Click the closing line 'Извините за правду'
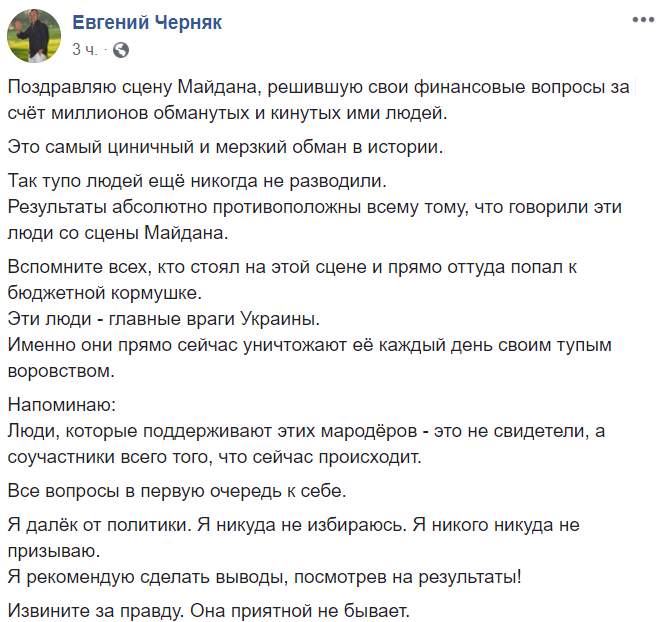This screenshot has height=622, width=658. [209, 609]
